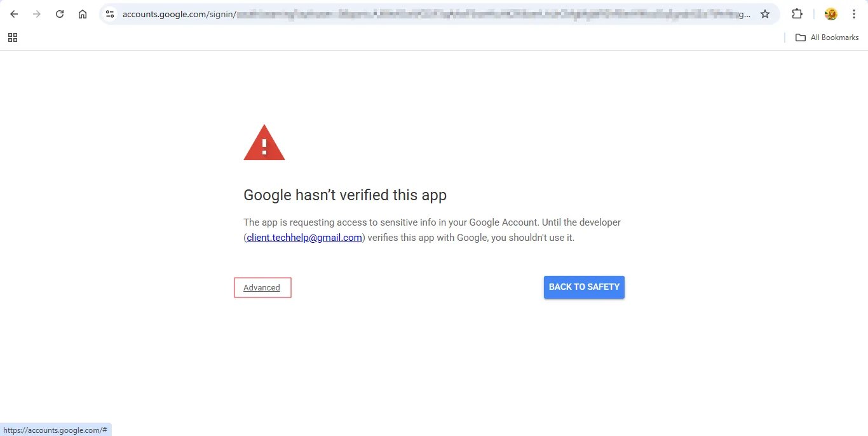868x436 pixels.
Task: Click the red warning triangle icon
Action: (264, 143)
